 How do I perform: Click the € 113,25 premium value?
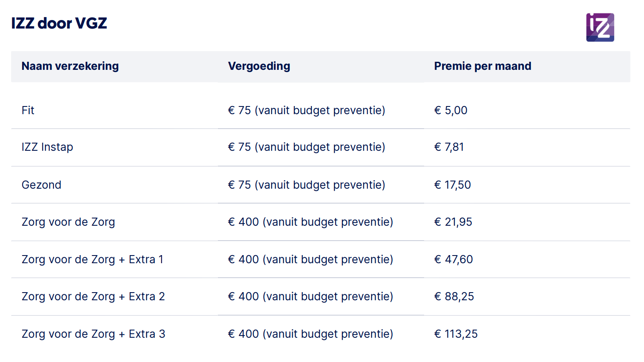point(456,334)
